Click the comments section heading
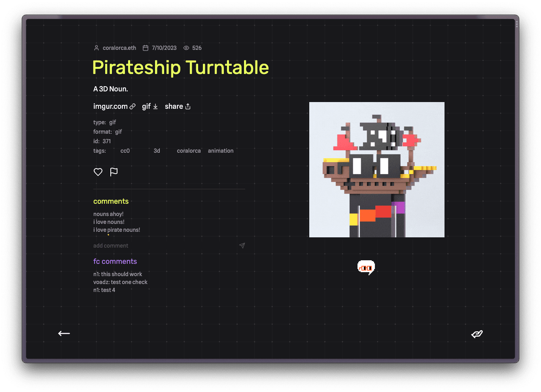541x392 pixels. tap(111, 201)
